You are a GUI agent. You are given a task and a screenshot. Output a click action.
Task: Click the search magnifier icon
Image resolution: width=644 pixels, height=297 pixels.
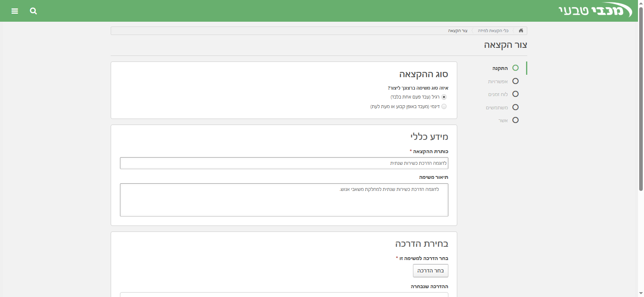[33, 11]
